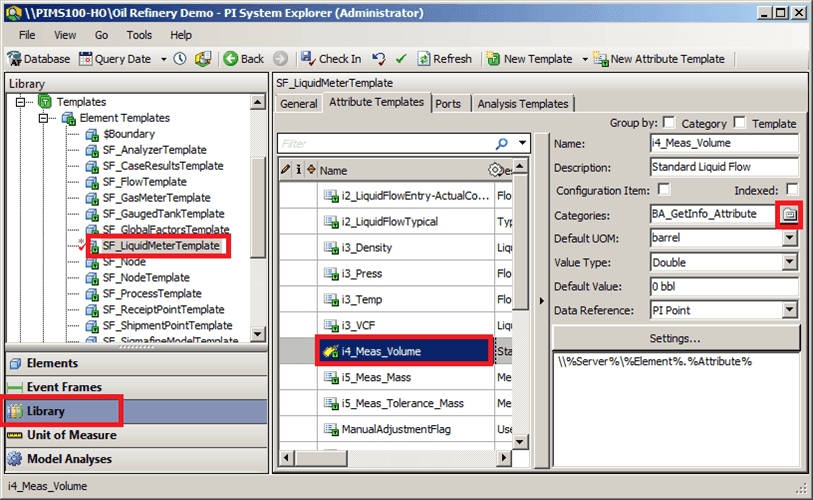Viewport: 813px width, 500px height.
Task: Switch to the Analysis Templates tab
Action: click(x=523, y=104)
